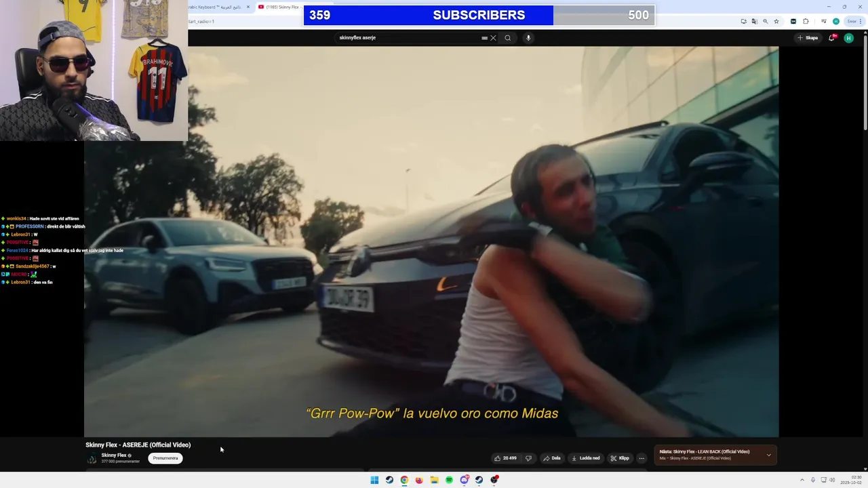Open the Skinny Flex channel name link

coord(114,455)
